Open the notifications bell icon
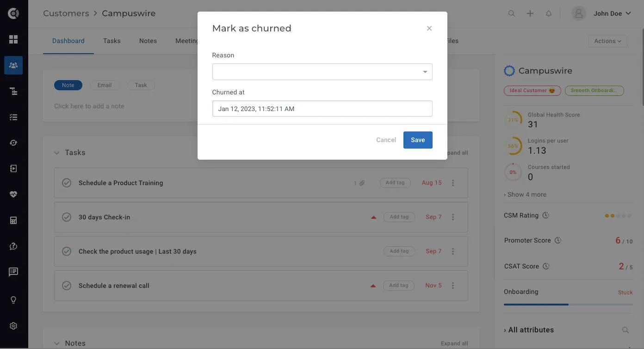Screen dimensions: 644x349 pos(549,13)
